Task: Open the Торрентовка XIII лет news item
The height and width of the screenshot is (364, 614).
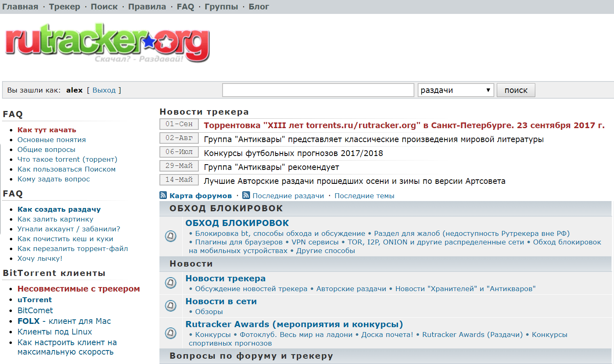Action: [404, 125]
